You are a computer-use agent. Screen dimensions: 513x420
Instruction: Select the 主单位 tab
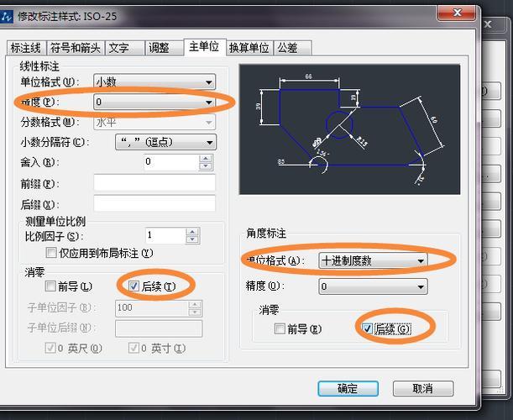[x=205, y=47]
